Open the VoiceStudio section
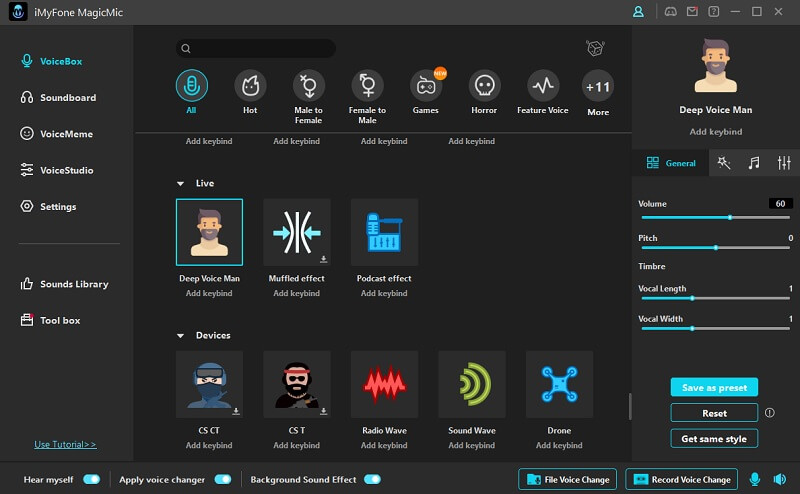 pos(57,170)
